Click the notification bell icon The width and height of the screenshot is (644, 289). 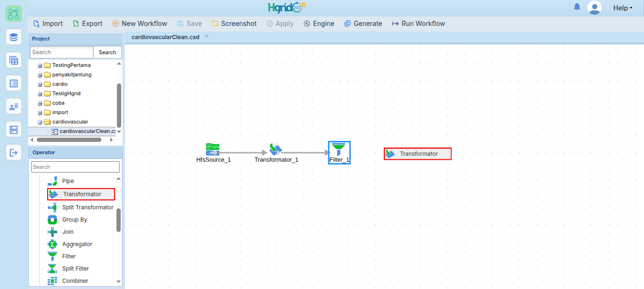577,7
